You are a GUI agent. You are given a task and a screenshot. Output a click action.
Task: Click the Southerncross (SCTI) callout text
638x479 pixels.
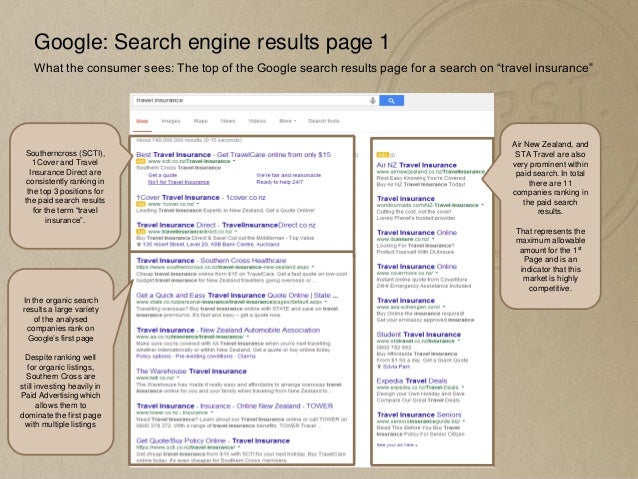pyautogui.click(x=65, y=186)
